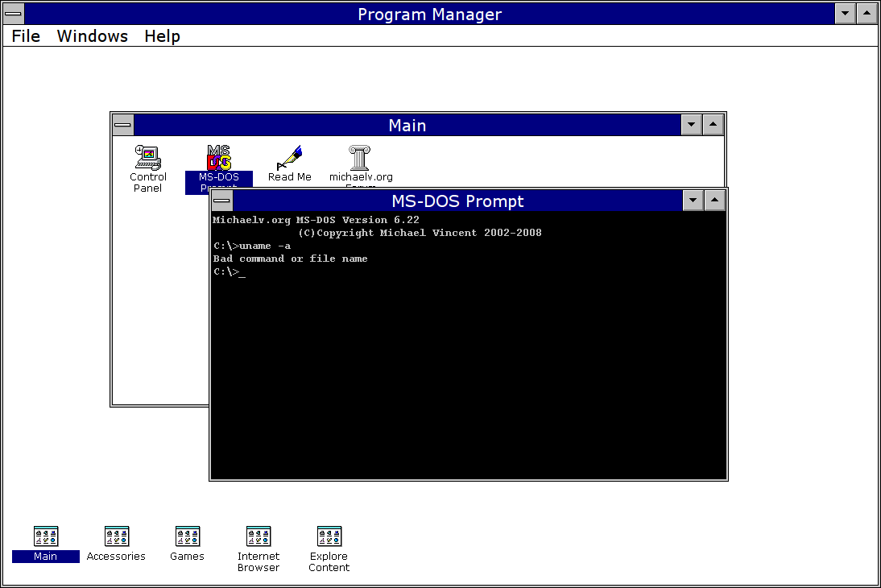Click the blinking C:\> prompt cursor line

[230, 271]
